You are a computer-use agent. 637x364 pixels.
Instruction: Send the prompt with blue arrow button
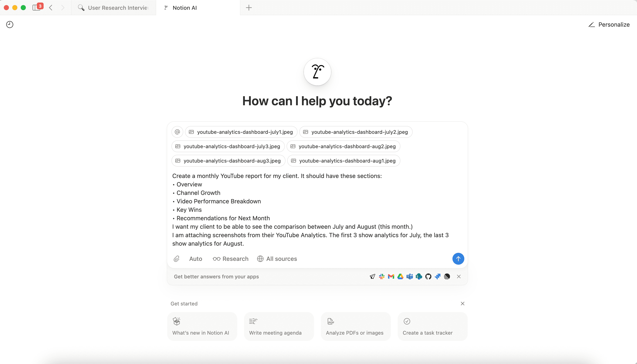tap(458, 259)
